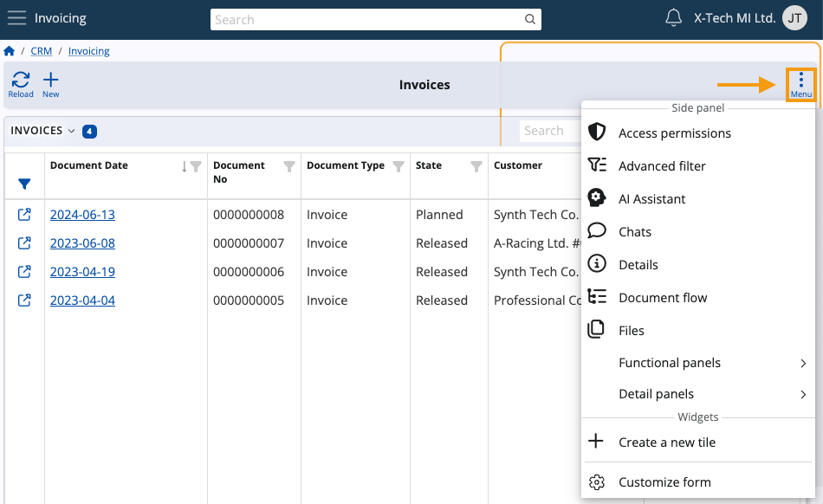Screen dimensions: 823x504
Task: Navigate to CRM via the breadcrumb
Action: coord(41,50)
